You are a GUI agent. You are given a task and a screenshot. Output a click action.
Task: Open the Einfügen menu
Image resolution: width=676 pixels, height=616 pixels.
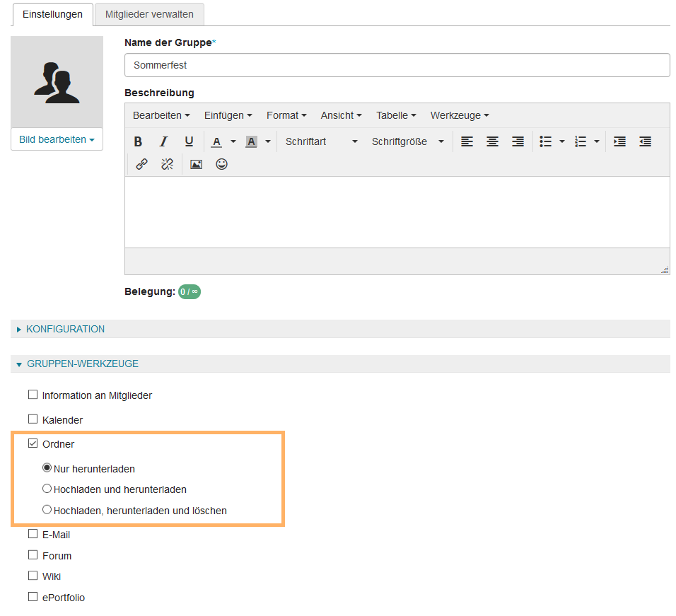[x=228, y=115]
